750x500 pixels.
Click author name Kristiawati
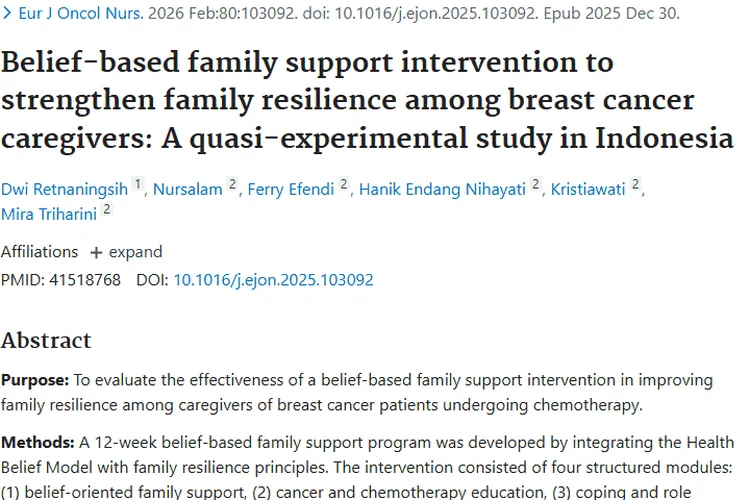590,189
